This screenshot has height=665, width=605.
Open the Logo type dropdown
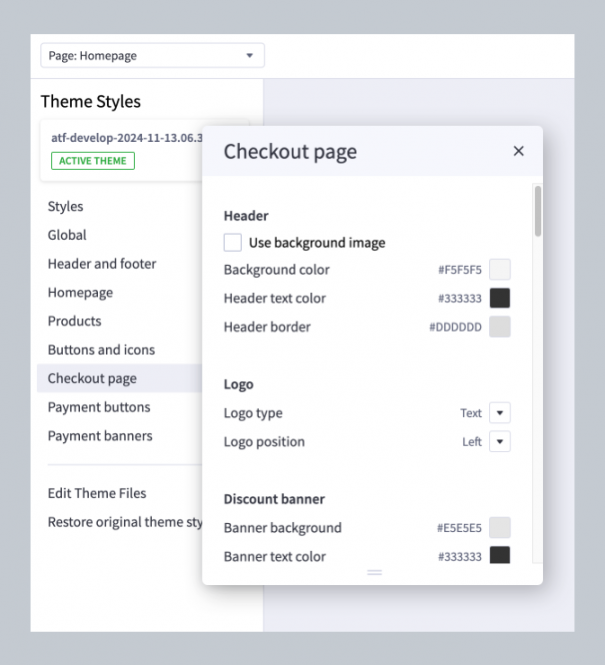tap(500, 413)
